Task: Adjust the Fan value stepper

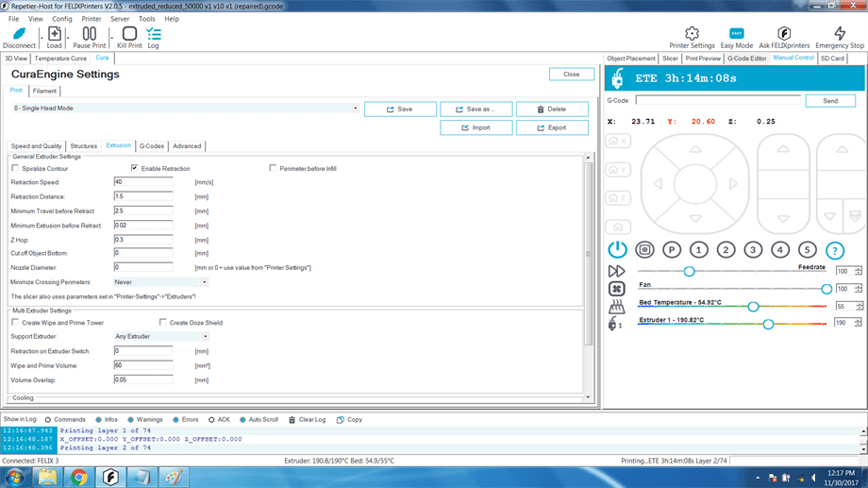Action: coord(858,289)
